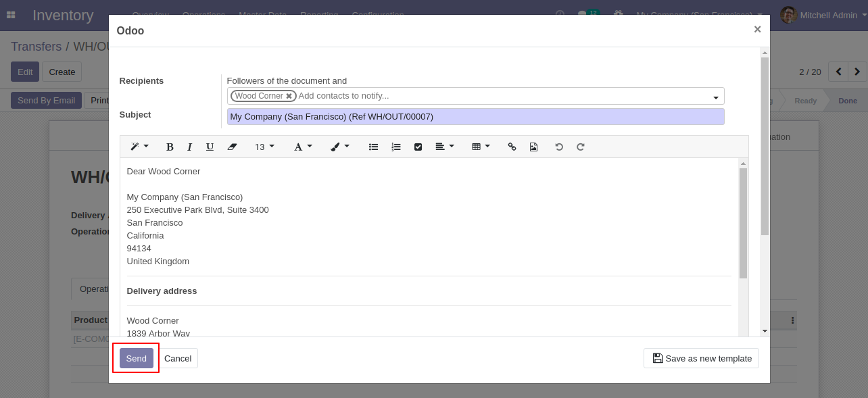Expand the recipients dropdown arrow
The image size is (868, 398).
(x=716, y=98)
